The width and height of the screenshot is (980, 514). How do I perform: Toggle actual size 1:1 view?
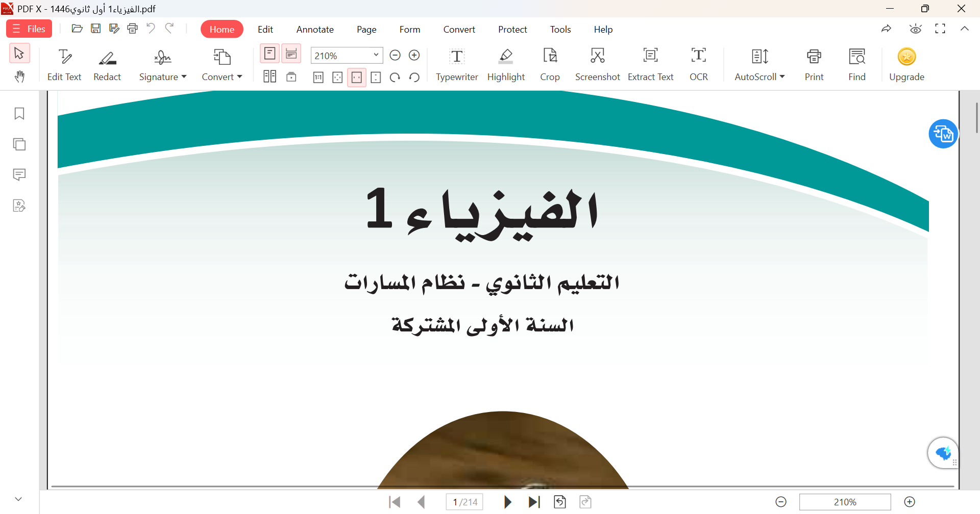pos(318,77)
